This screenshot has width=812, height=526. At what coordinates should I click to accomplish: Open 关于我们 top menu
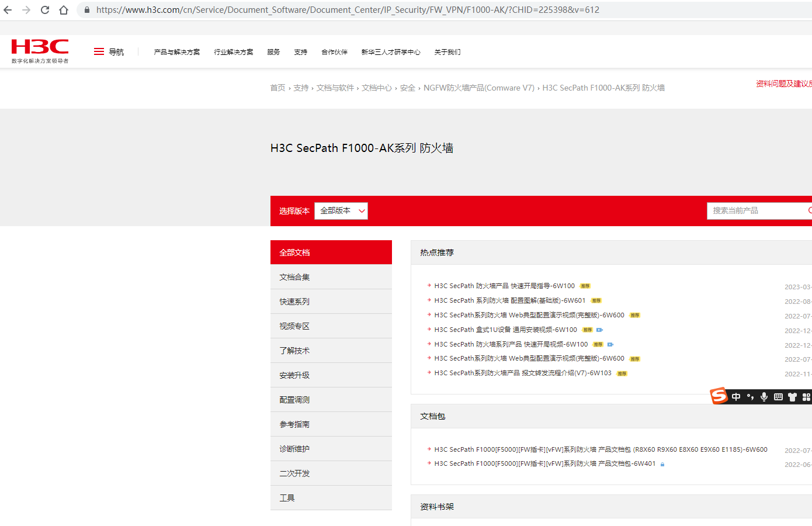447,52
